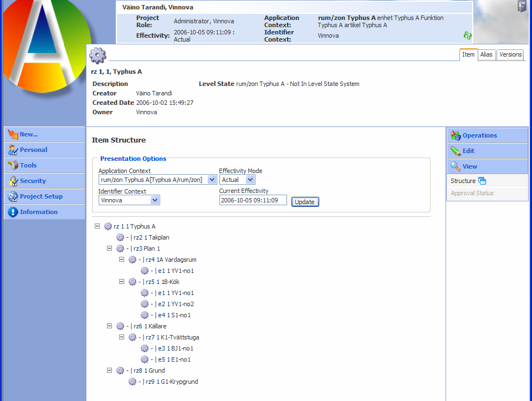Click the exit door icon in the header

click(522, 6)
